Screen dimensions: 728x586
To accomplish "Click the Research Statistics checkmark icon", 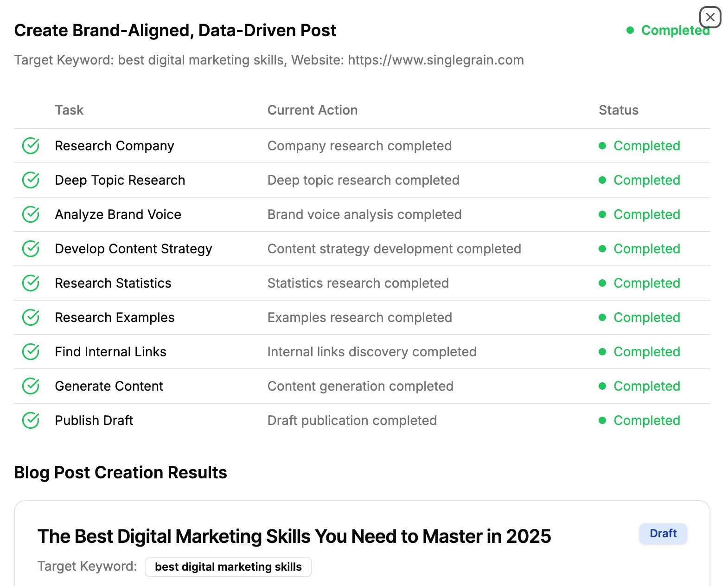I will click(x=31, y=283).
